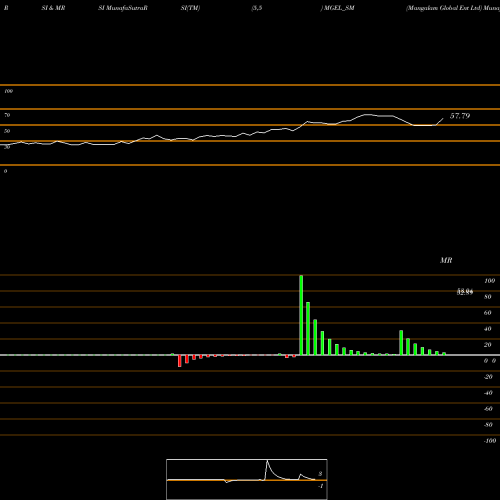Viewport: 500px width, 500px height.
Task: Click the 'Mangalam Global Ent Ltd' title text
Action: click(x=444, y=8)
